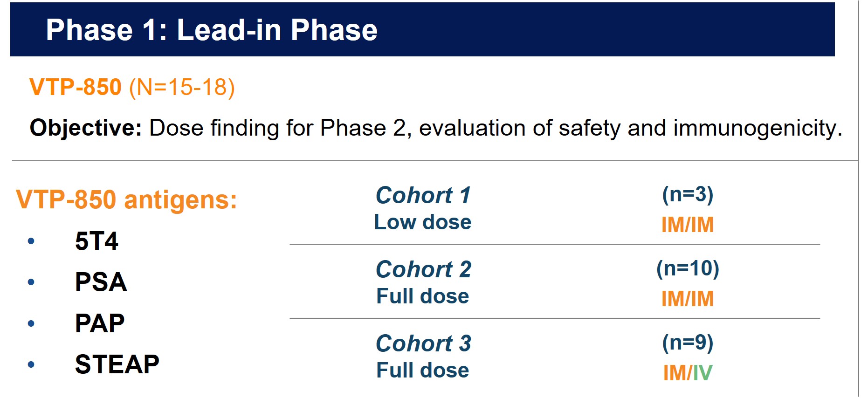Select the 5T4 antigen item

pos(96,241)
